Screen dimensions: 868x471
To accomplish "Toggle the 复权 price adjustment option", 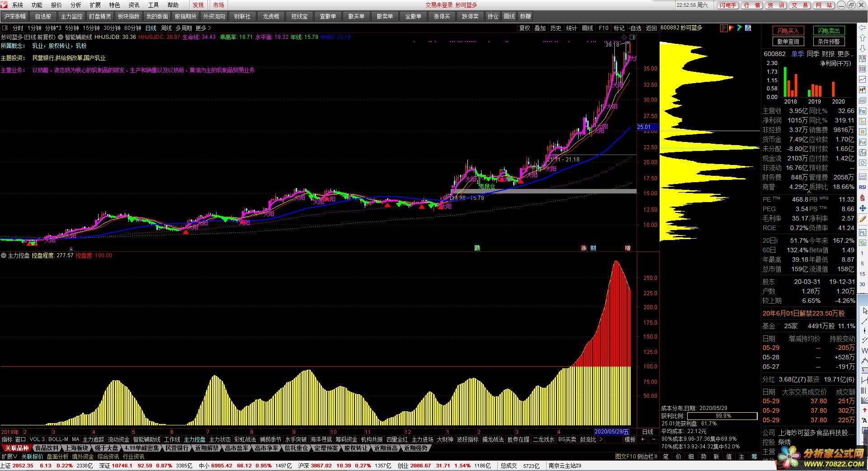I will tap(524, 28).
